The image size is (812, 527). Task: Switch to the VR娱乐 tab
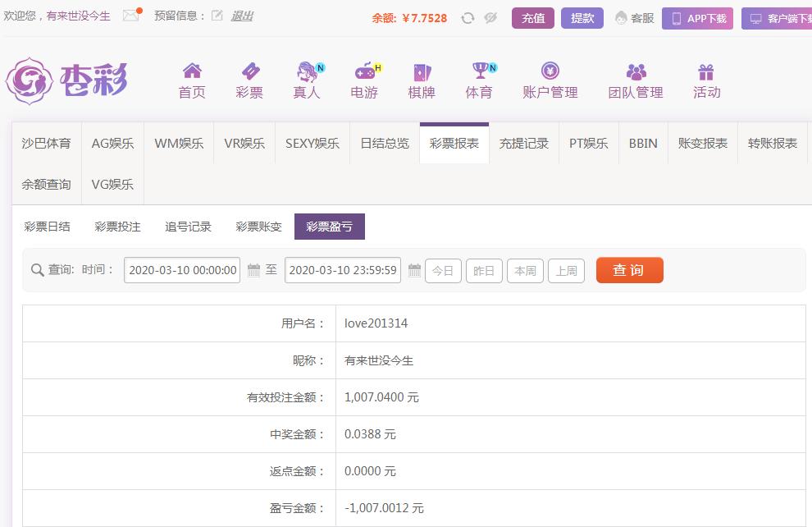coord(244,143)
